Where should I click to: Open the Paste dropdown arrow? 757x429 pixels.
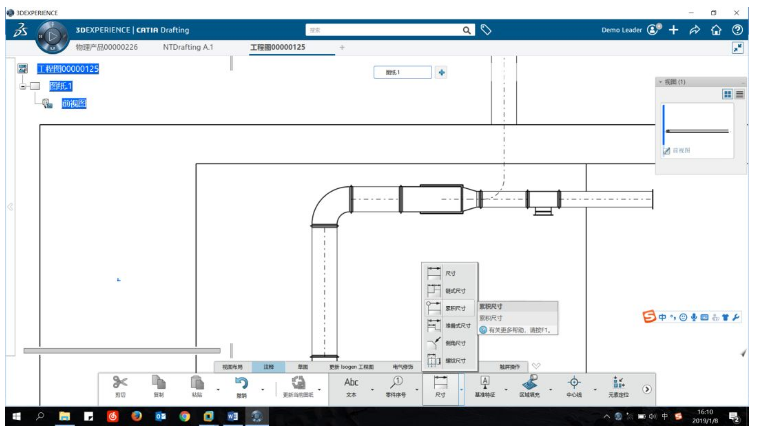point(218,389)
